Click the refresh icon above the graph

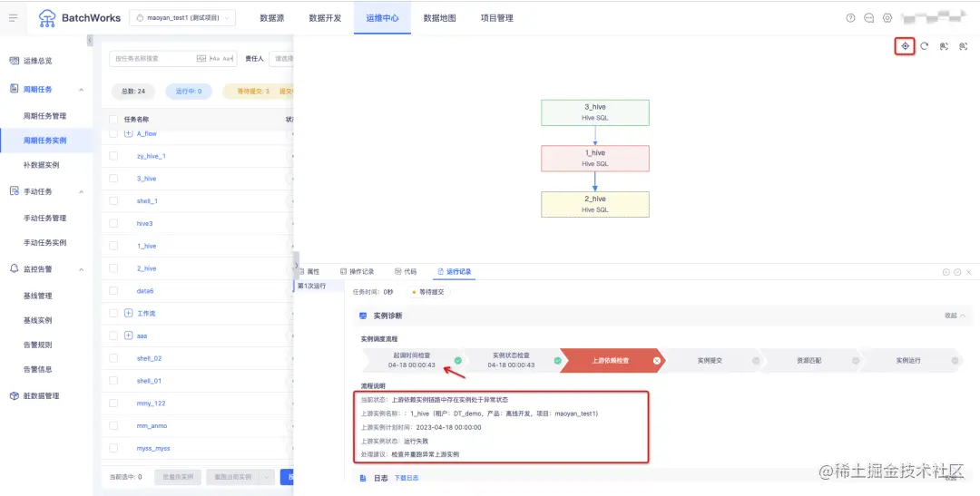[x=925, y=46]
